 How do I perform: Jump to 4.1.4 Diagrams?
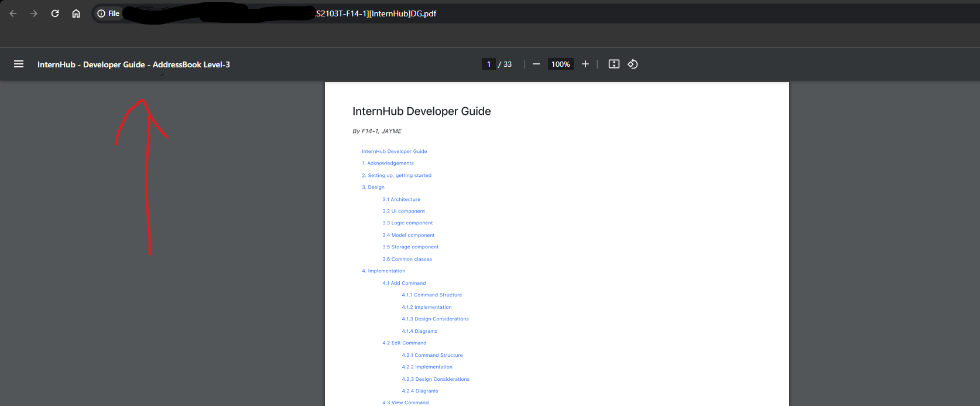tap(419, 331)
